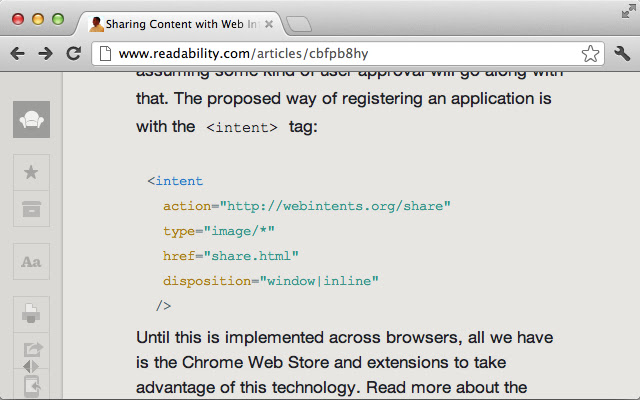Viewport: 640px width, 400px height.
Task: Enter full screen with the top-right arrows
Action: pos(629,12)
